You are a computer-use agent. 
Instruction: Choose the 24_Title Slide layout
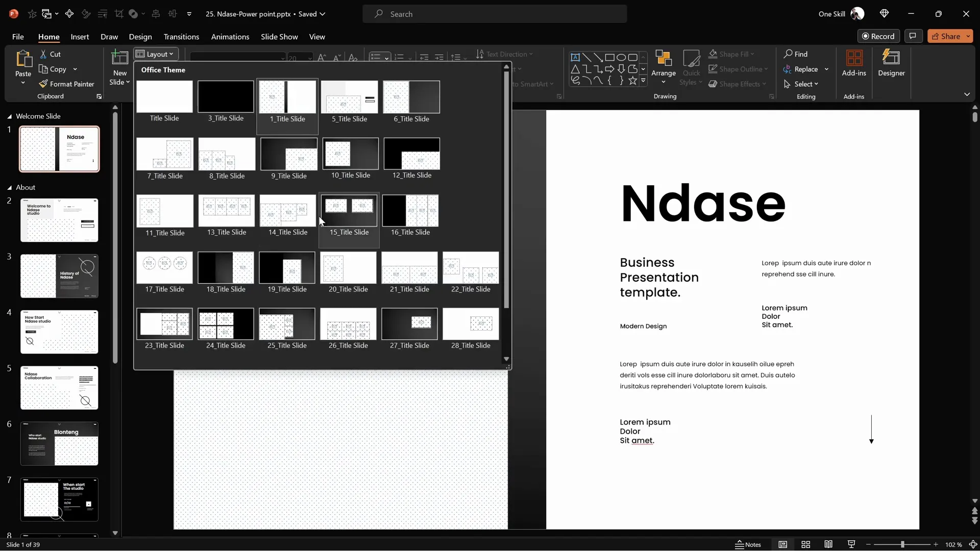(x=226, y=329)
